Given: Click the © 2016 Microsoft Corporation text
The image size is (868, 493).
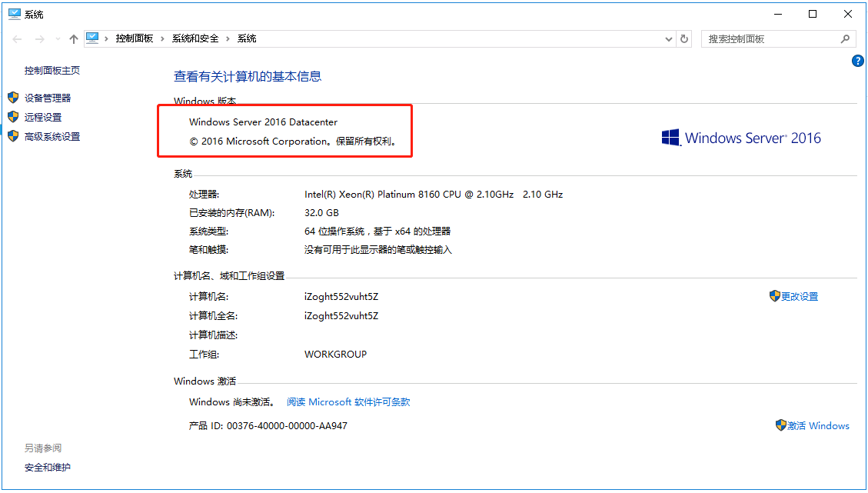Looking at the screenshot, I should pyautogui.click(x=293, y=142).
